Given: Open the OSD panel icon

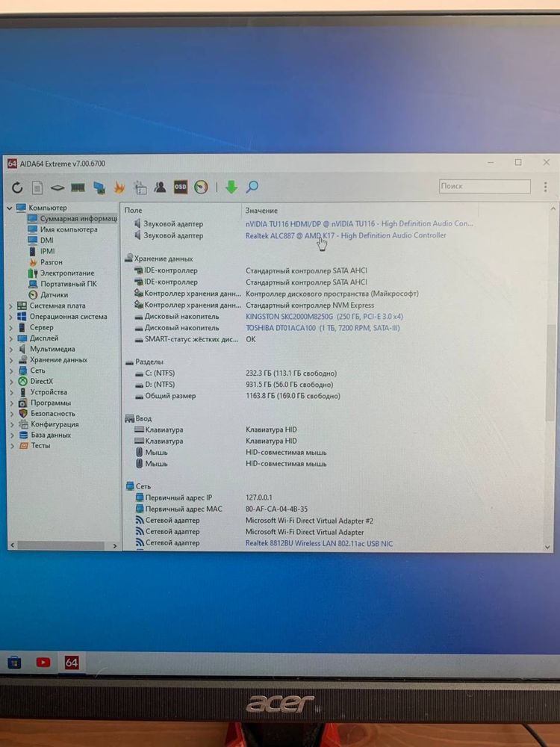Looking at the screenshot, I should point(181,187).
